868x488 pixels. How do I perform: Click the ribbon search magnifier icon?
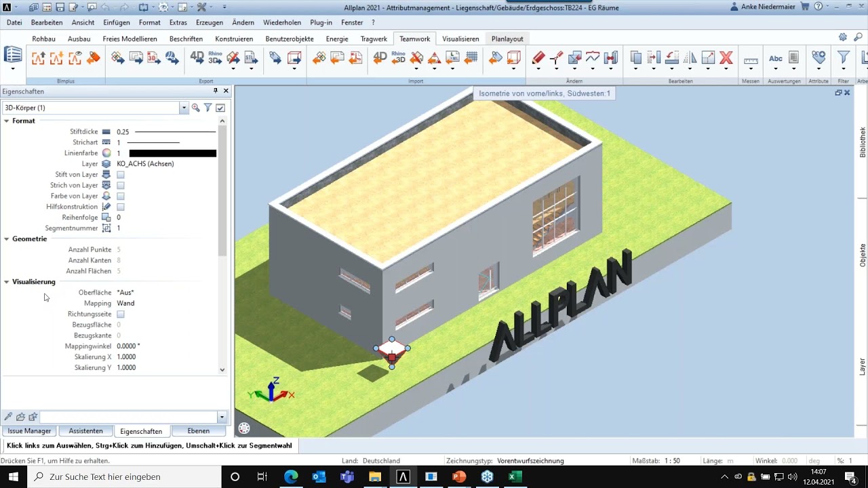859,37
